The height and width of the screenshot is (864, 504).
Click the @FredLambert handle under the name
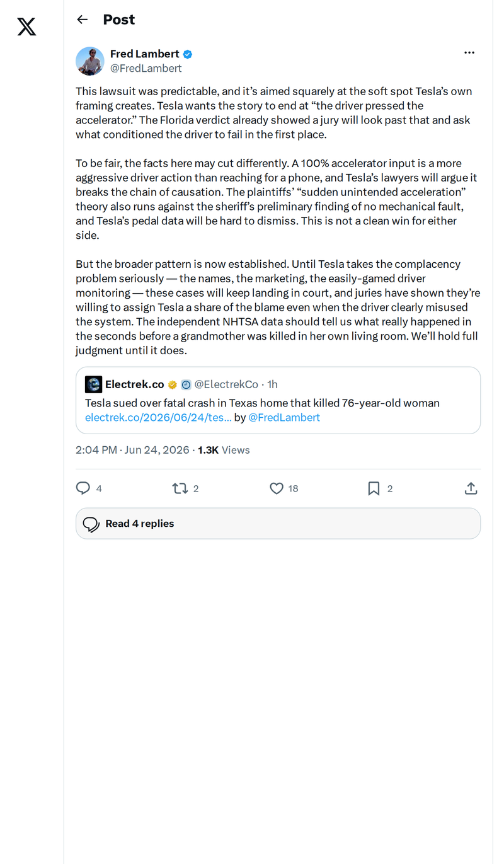coord(146,68)
